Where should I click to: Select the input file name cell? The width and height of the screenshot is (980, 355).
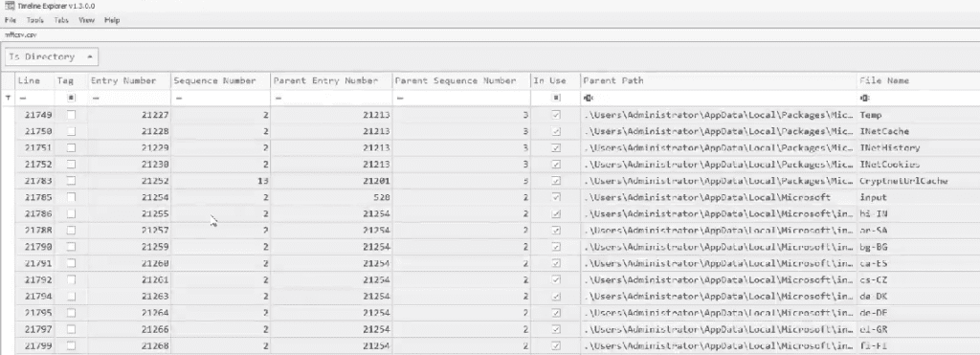tap(918, 197)
